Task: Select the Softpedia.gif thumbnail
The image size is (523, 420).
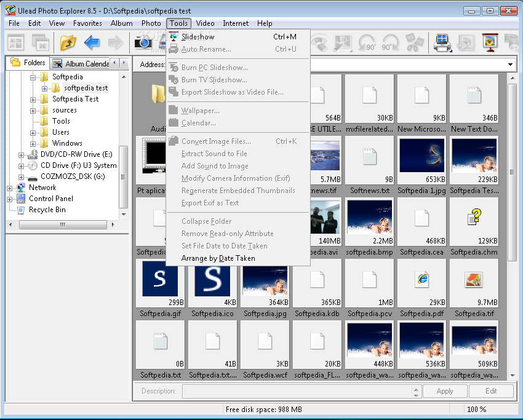Action: [160, 283]
